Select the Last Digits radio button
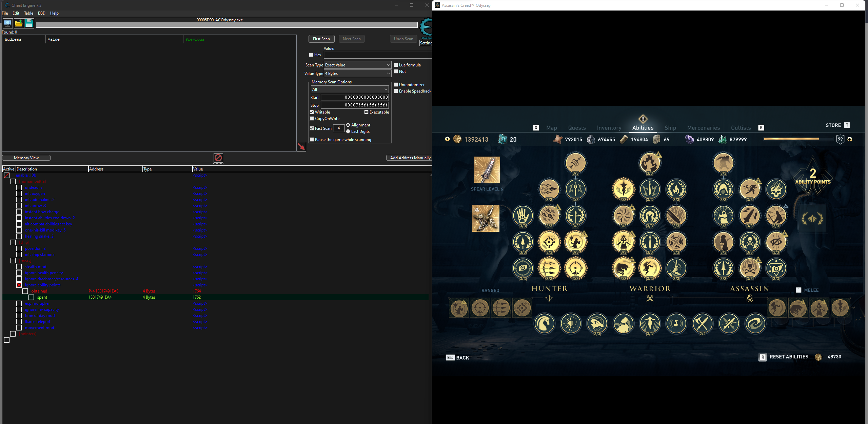The image size is (868, 424). pyautogui.click(x=348, y=132)
